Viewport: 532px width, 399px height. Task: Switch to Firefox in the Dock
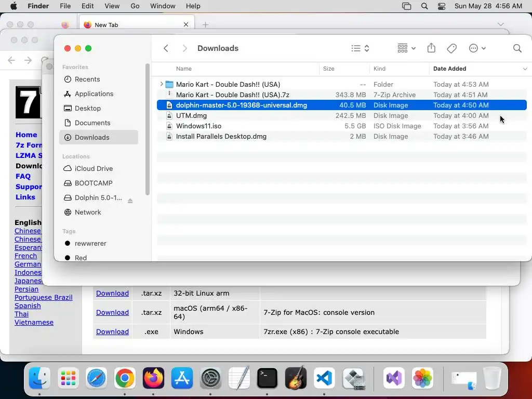153,378
